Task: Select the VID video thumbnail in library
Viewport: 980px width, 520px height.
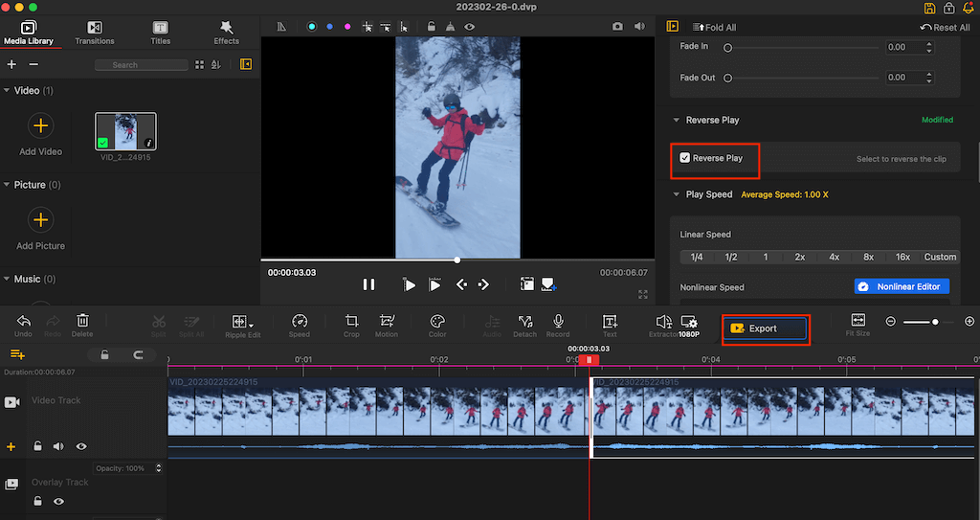Action: (x=125, y=131)
